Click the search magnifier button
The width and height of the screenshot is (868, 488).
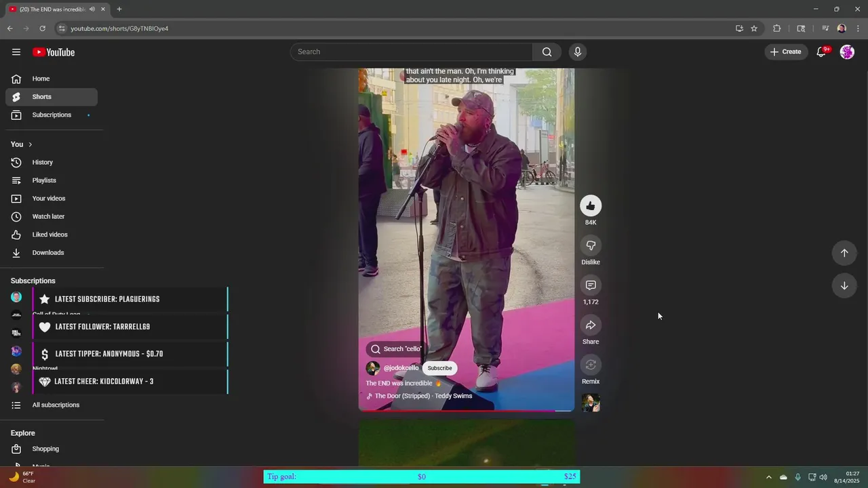(x=547, y=52)
